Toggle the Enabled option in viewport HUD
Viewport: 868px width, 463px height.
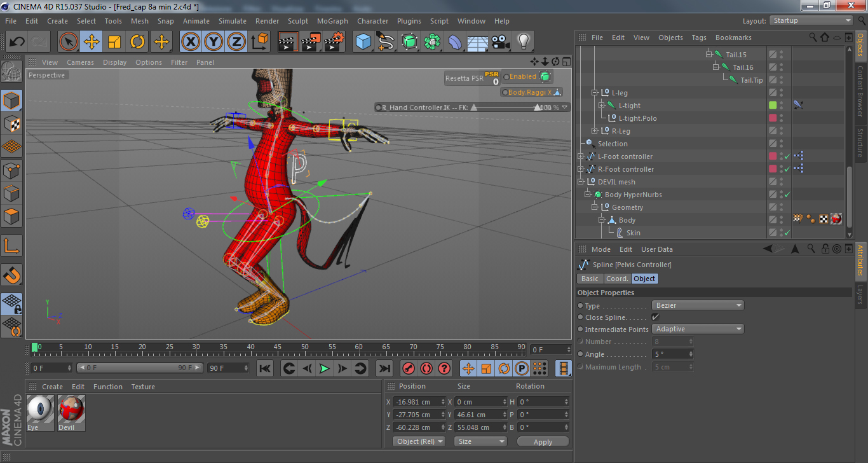(506, 76)
